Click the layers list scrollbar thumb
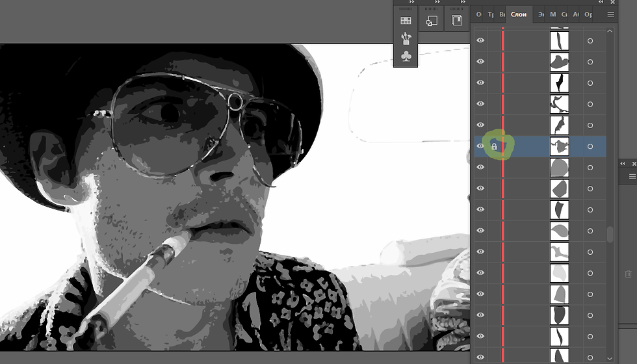Image resolution: width=637 pixels, height=364 pixels. click(x=610, y=235)
